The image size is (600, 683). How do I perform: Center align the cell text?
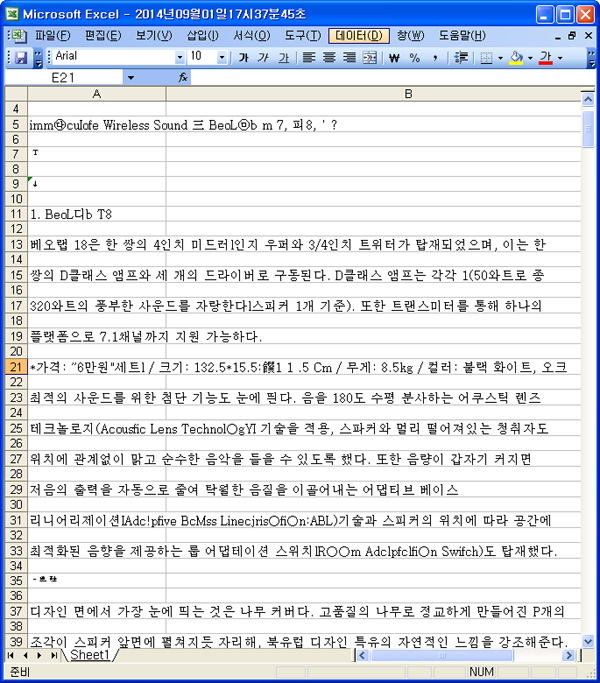(328, 57)
